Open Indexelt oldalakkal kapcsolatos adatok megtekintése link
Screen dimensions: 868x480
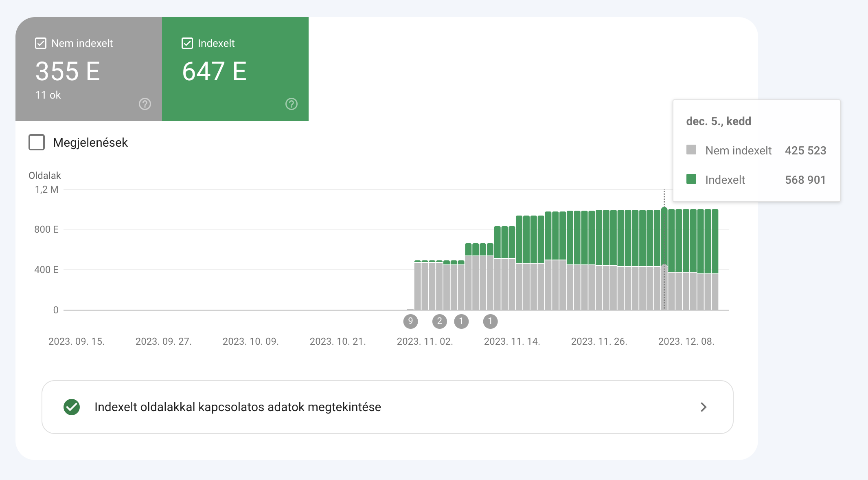pos(238,407)
